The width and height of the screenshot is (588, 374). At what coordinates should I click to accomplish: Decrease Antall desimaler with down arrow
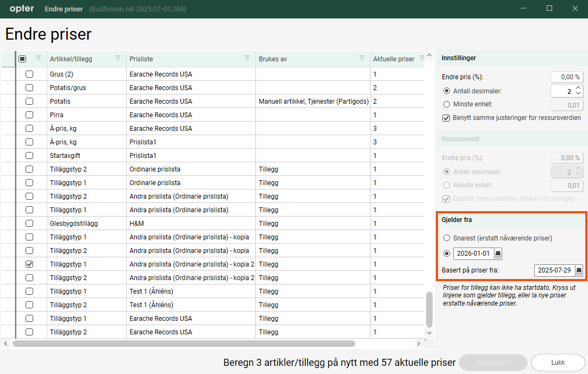(578, 93)
